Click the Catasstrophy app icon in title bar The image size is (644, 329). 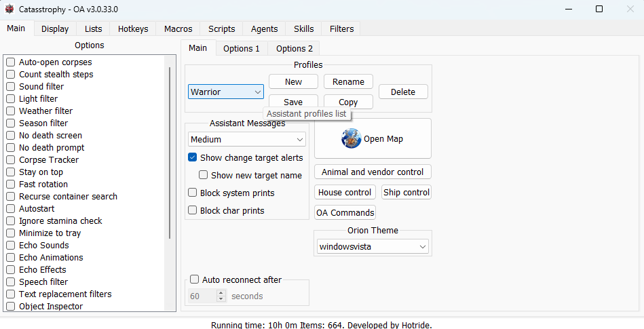click(x=9, y=9)
